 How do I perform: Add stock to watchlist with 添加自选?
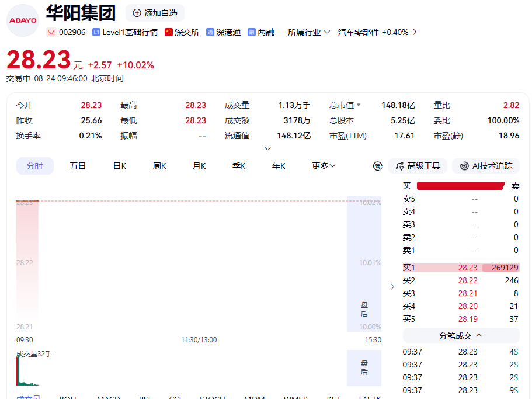coord(155,13)
